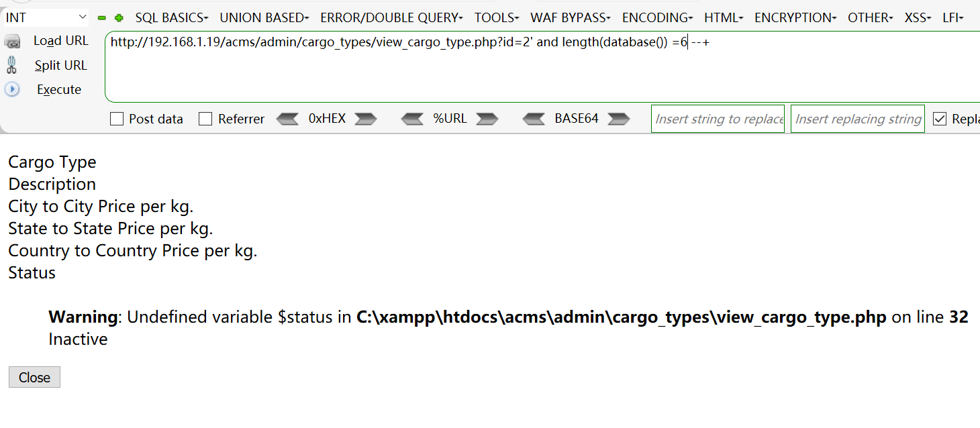Click the 'Inactive' status text
The image size is (980, 428).
pos(78,339)
